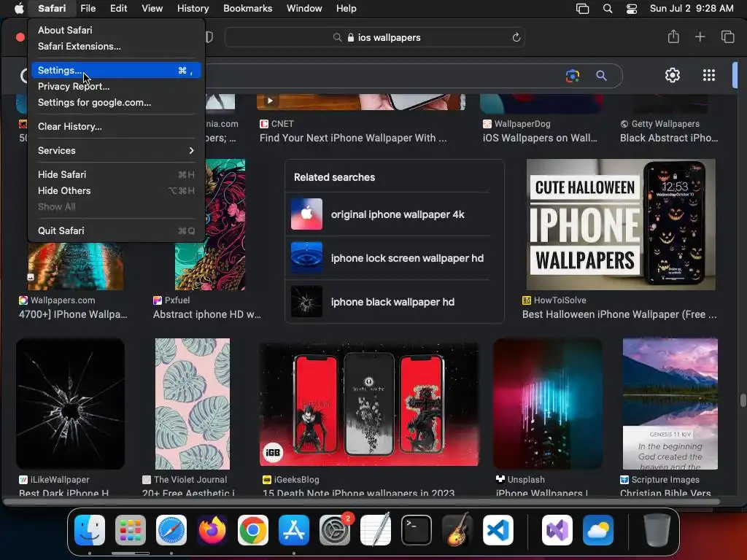Open Unsplash neon lights wallpaper image

[547, 404]
